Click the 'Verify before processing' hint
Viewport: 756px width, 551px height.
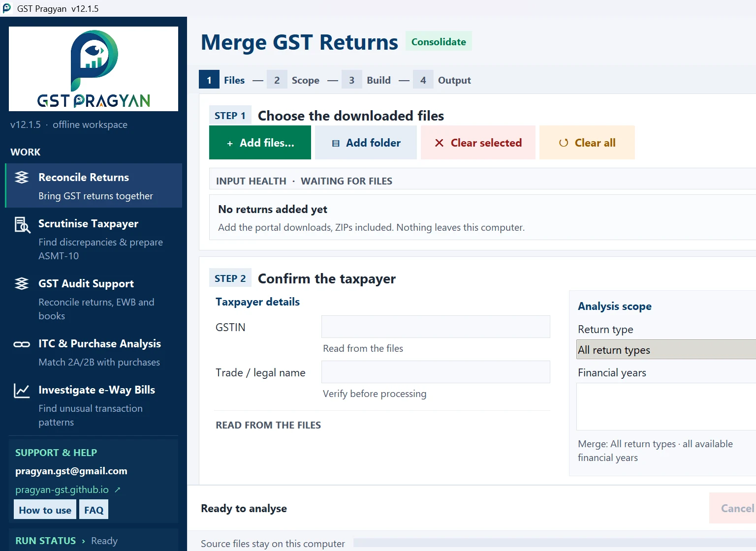[x=375, y=394]
